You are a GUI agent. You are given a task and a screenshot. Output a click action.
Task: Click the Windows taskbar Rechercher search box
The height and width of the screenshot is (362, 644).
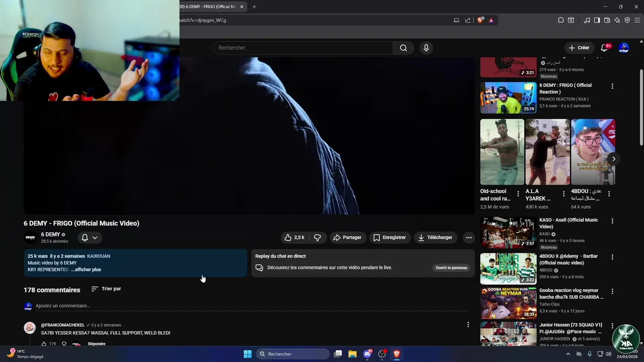(293, 354)
